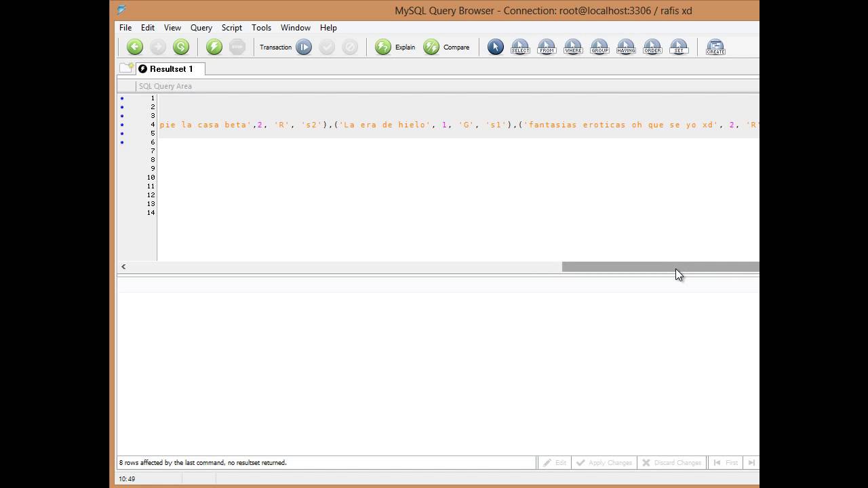The height and width of the screenshot is (488, 868).
Task: Click line number 14 in the editor gutter
Action: pos(151,213)
